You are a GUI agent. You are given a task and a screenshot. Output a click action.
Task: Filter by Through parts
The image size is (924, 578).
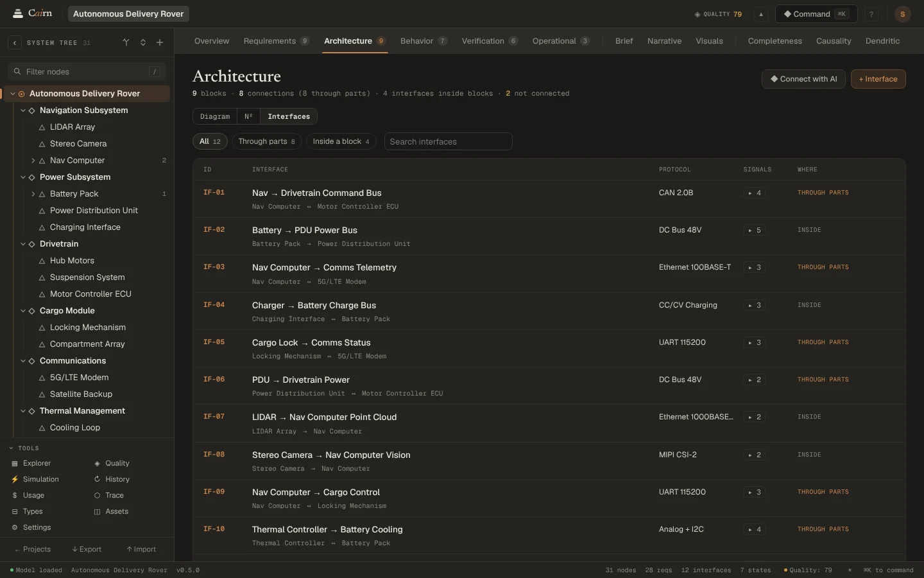(266, 141)
